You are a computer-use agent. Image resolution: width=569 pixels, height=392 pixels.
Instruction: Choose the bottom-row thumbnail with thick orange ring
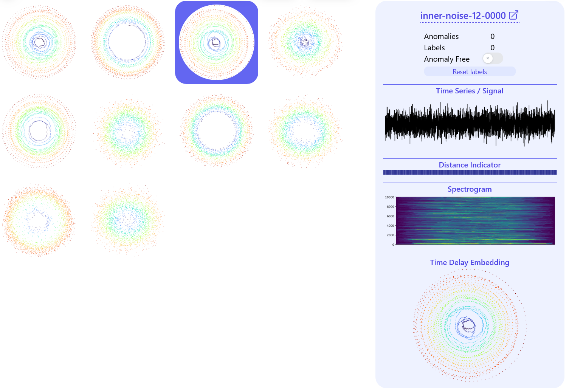39,220
